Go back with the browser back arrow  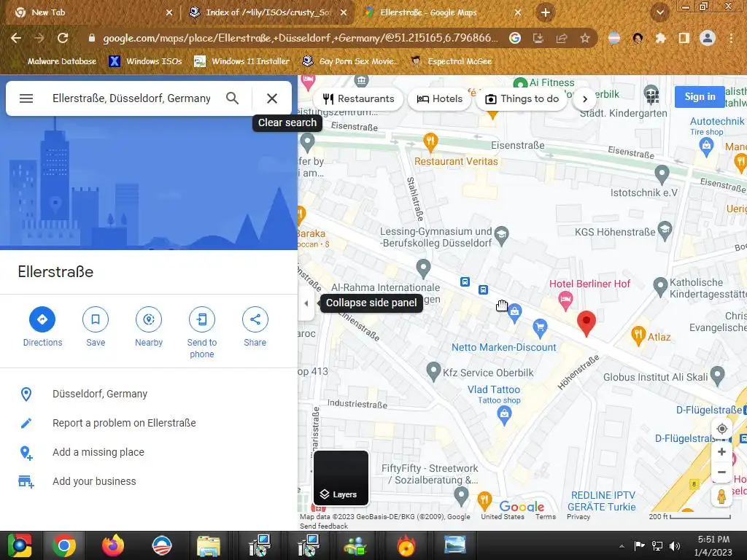[16, 38]
